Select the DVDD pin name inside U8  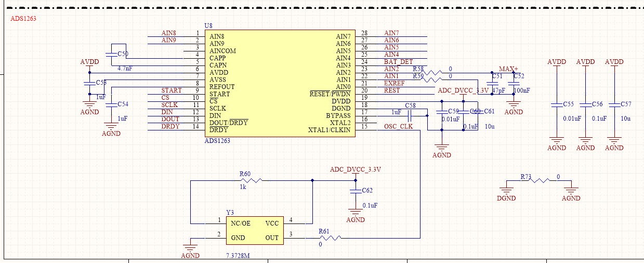coord(341,101)
